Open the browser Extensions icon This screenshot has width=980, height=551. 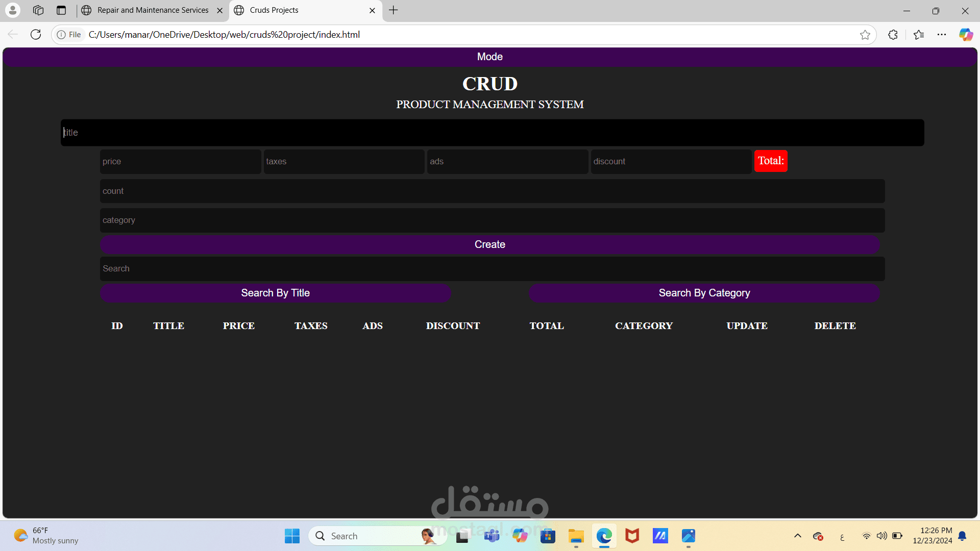[x=893, y=34]
